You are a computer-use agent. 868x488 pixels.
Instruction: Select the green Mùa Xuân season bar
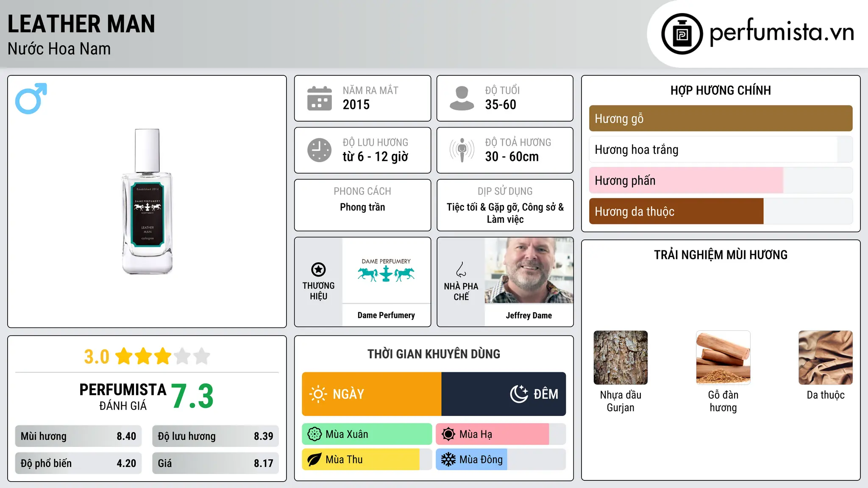pyautogui.click(x=367, y=434)
